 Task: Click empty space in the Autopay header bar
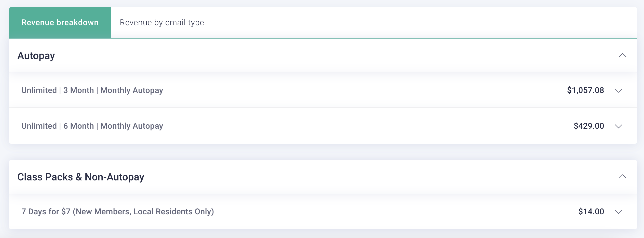pos(331,56)
